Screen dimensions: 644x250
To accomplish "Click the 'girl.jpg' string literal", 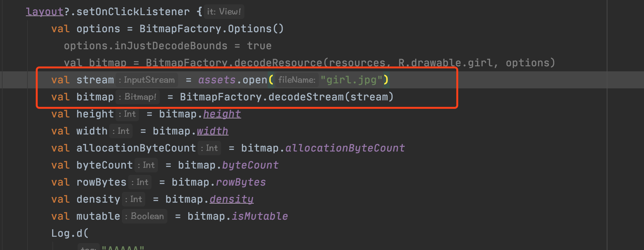I will point(351,80).
